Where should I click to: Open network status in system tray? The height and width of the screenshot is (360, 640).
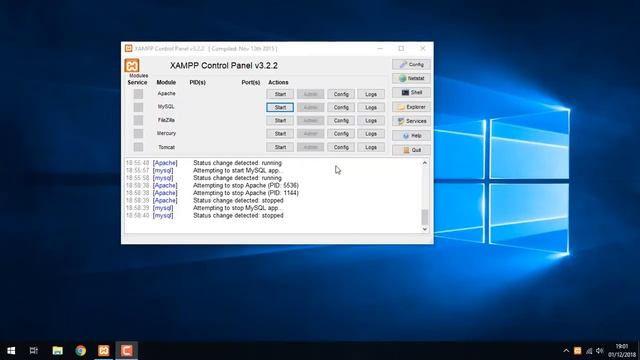tap(589, 351)
